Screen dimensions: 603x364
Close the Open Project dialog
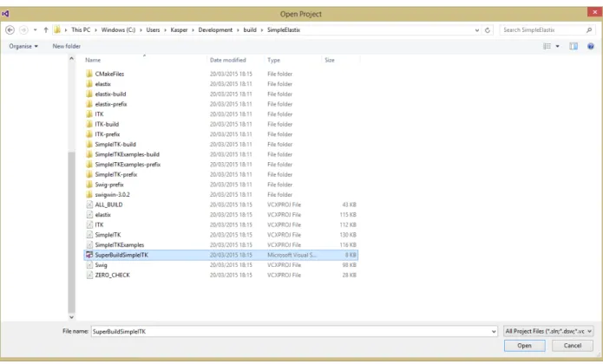coord(594,12)
